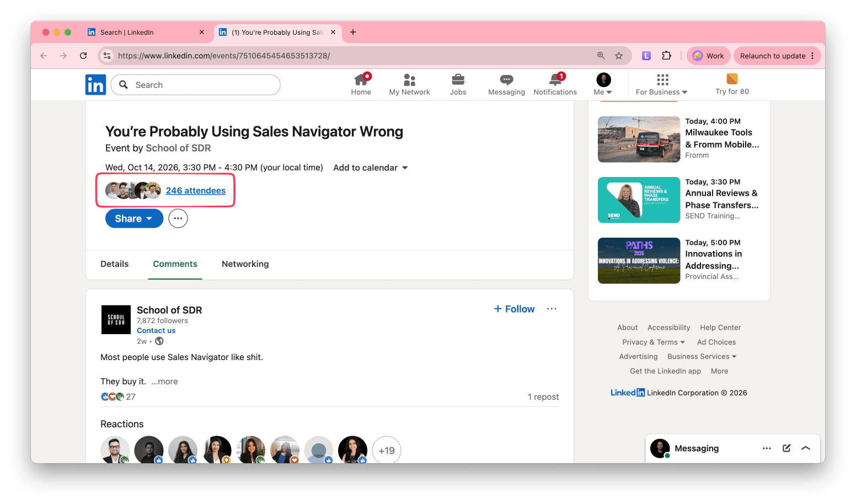Show the +19 more reactions
Viewport: 856px width, 504px height.
click(387, 451)
